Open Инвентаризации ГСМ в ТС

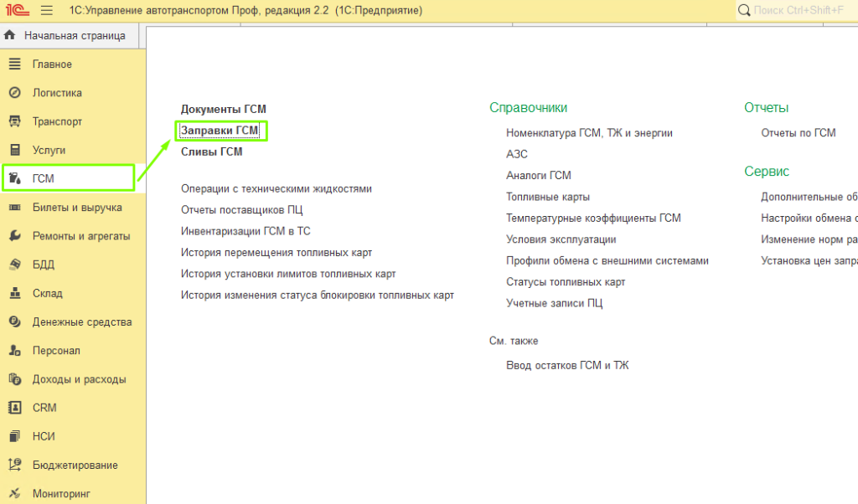(246, 231)
